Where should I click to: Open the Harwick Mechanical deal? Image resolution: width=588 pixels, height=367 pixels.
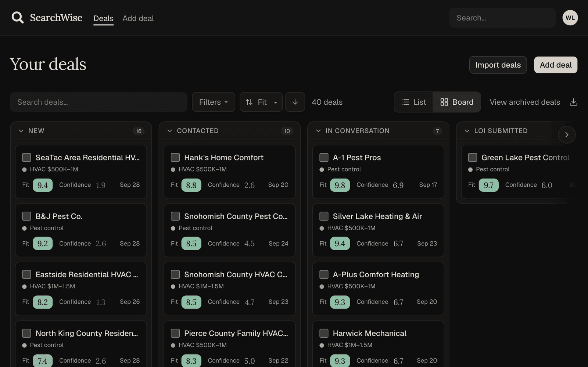pyautogui.click(x=370, y=333)
